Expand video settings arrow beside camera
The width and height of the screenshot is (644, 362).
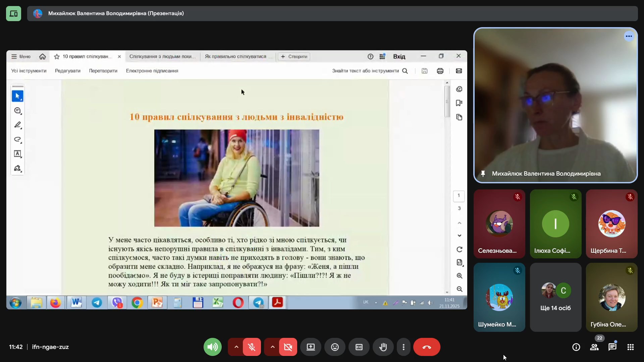coord(272,347)
